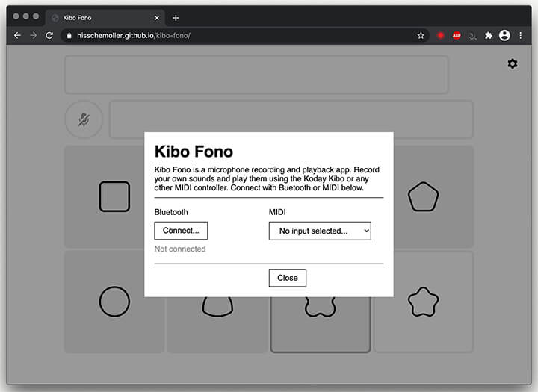Click the address bar URL
Image resolution: width=538 pixels, height=392 pixels.
tap(134, 35)
